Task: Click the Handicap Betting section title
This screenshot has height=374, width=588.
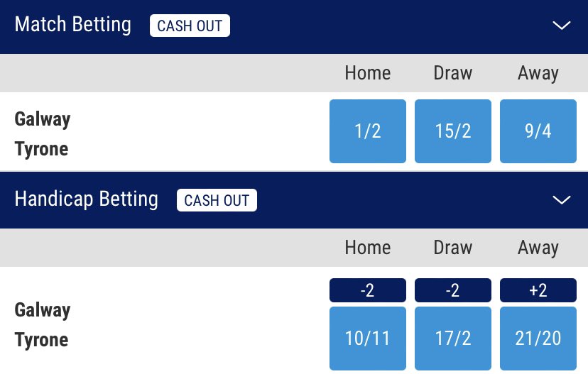Action: [x=87, y=199]
